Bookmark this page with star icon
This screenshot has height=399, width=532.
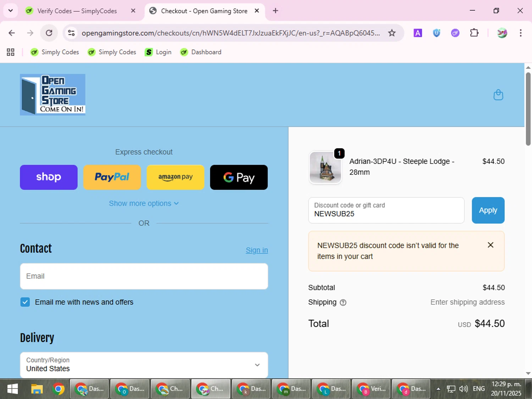click(x=392, y=33)
